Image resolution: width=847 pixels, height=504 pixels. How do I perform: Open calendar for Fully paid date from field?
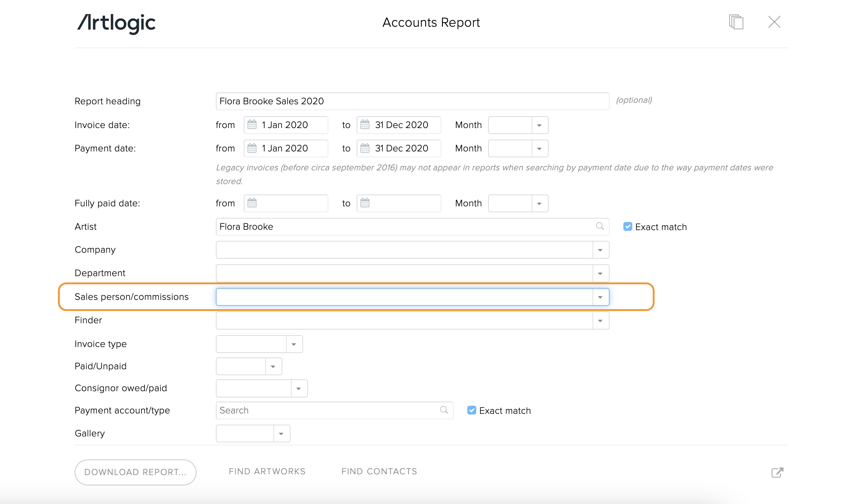coord(252,203)
